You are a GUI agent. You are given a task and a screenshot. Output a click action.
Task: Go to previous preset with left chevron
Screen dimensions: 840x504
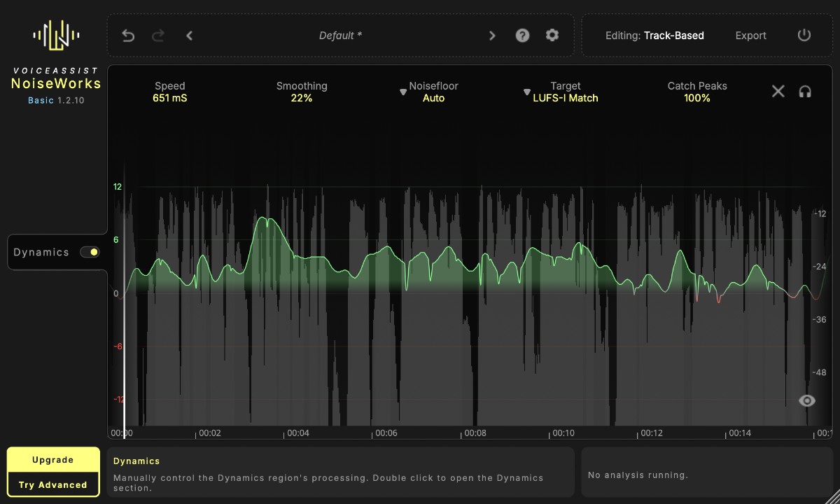pos(189,36)
